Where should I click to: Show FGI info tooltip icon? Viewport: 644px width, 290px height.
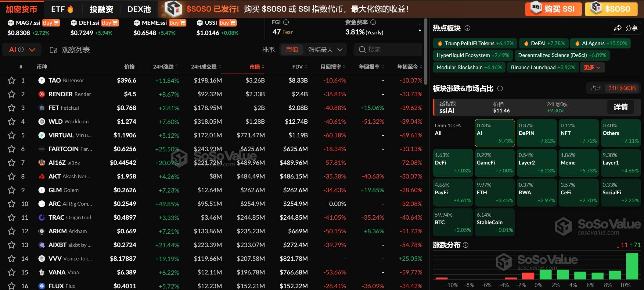pyautogui.click(x=286, y=22)
